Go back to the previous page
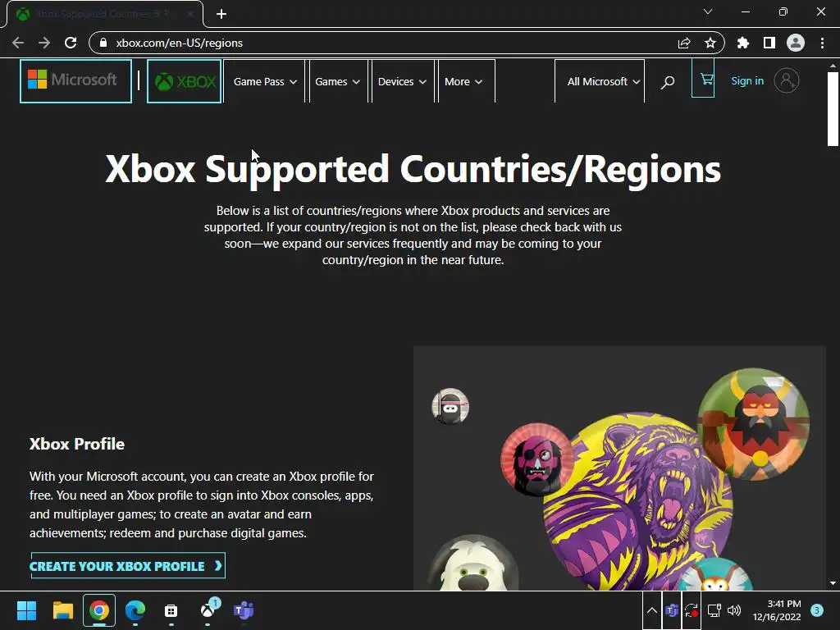 pyautogui.click(x=18, y=43)
